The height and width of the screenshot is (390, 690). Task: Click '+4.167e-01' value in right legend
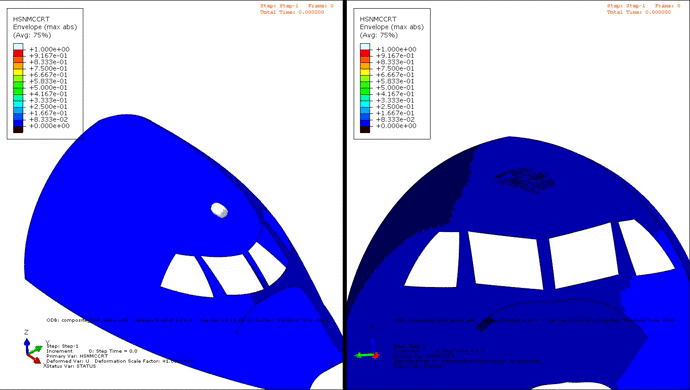click(395, 94)
